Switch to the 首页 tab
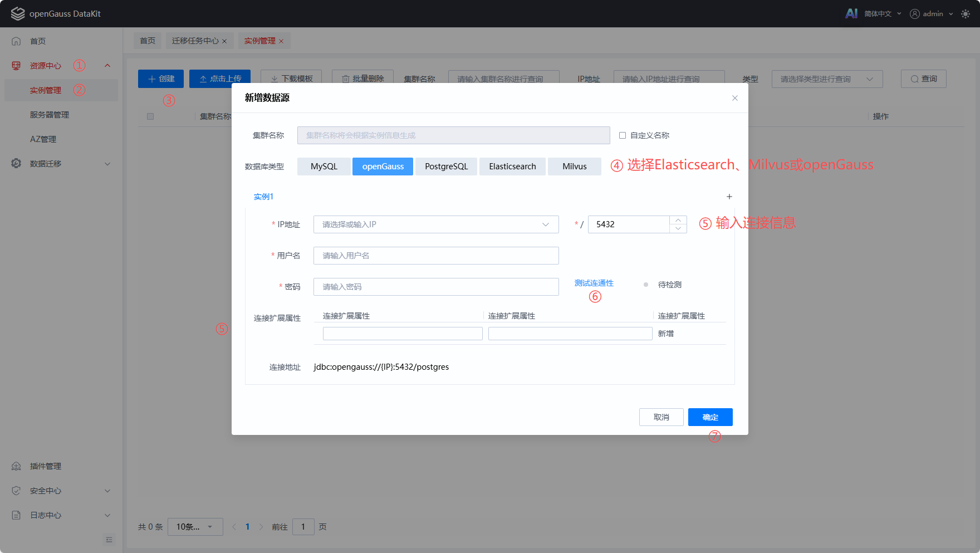The width and height of the screenshot is (980, 553). click(148, 41)
